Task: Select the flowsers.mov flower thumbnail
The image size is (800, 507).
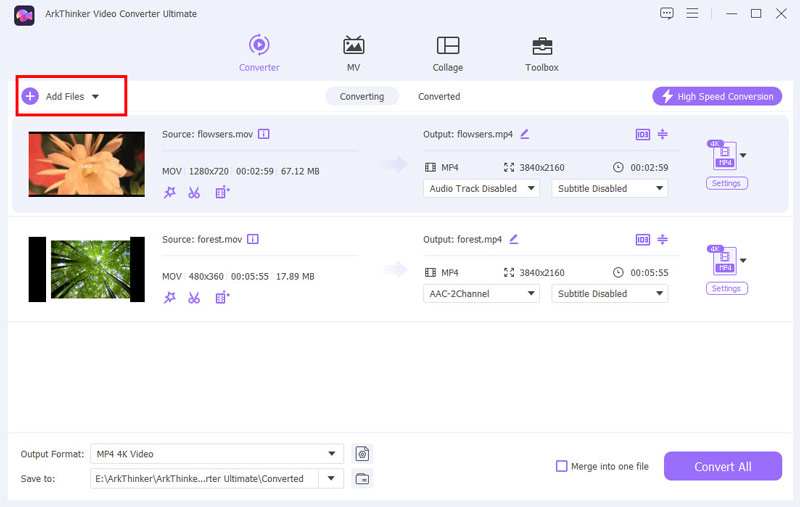Action: click(87, 164)
